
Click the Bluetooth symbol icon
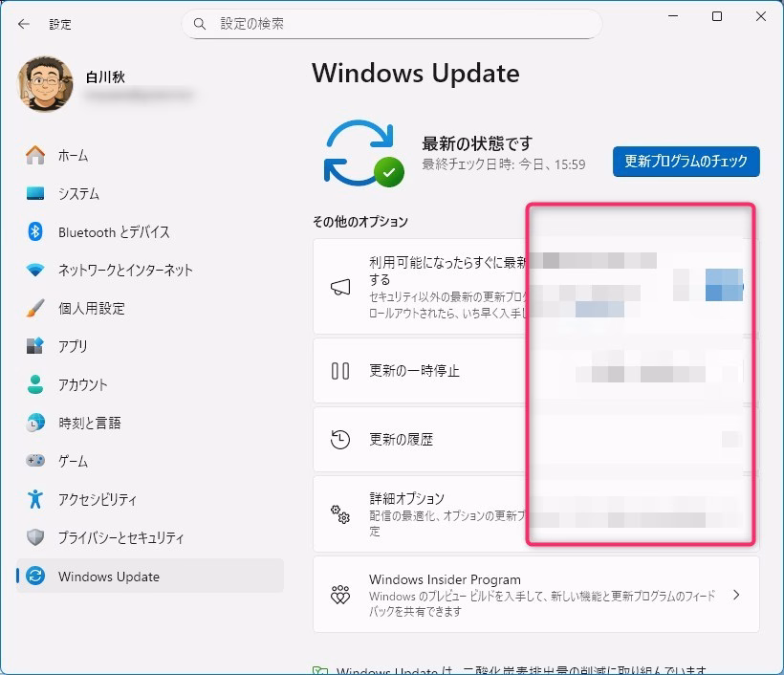[x=35, y=231]
